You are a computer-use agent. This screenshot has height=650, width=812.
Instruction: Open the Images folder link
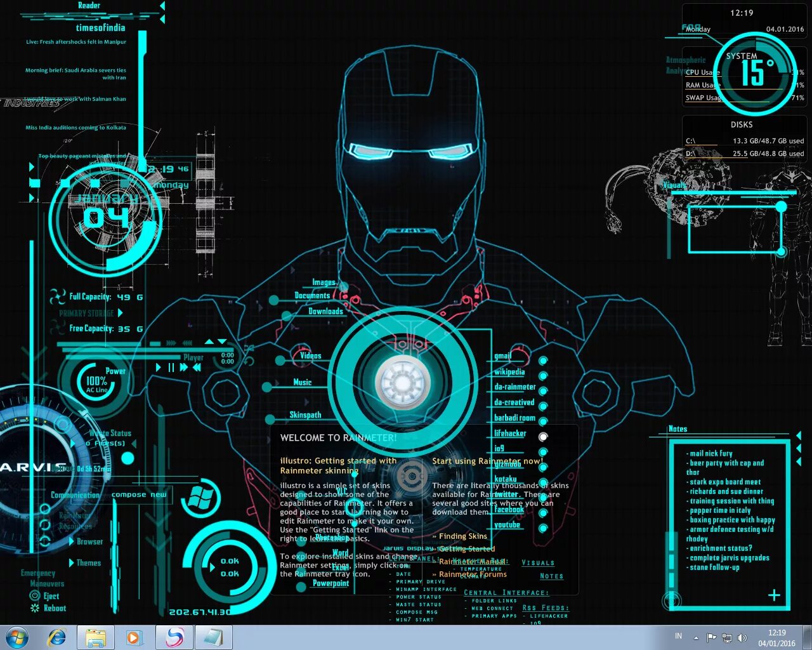(324, 282)
